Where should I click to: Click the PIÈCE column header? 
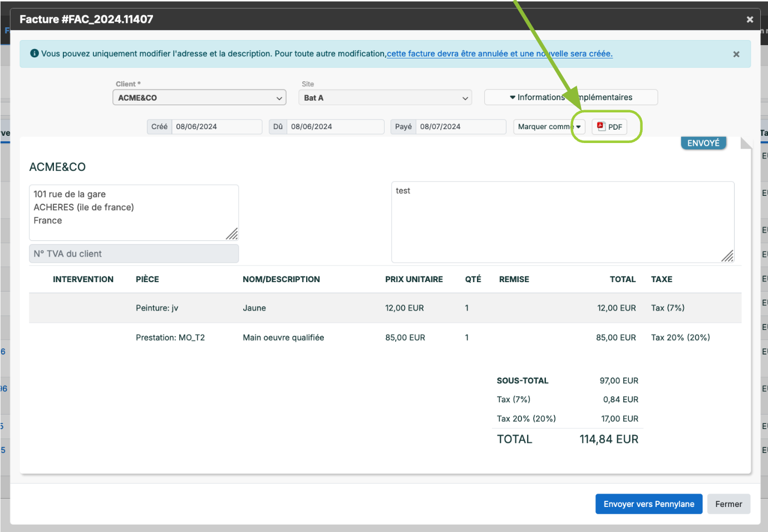pyautogui.click(x=147, y=279)
